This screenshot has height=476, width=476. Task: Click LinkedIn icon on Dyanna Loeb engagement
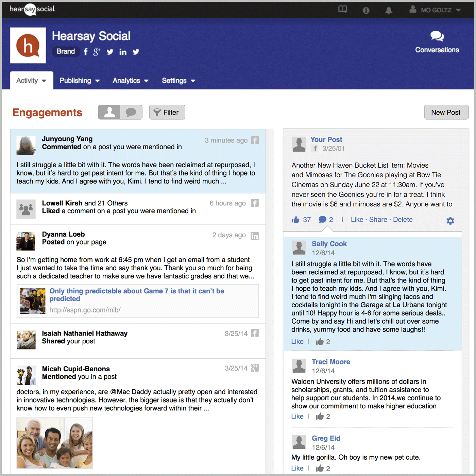click(x=255, y=236)
